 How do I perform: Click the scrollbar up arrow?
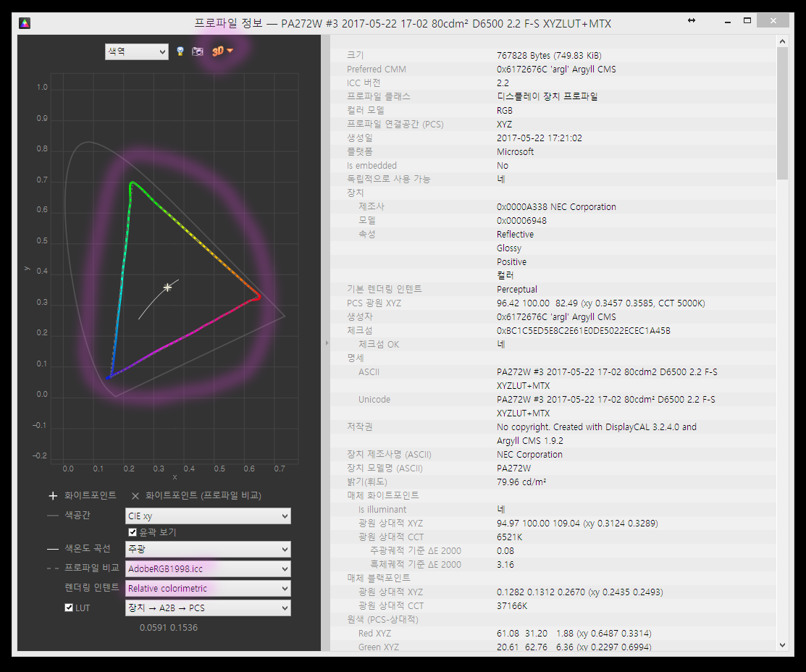pyautogui.click(x=782, y=42)
